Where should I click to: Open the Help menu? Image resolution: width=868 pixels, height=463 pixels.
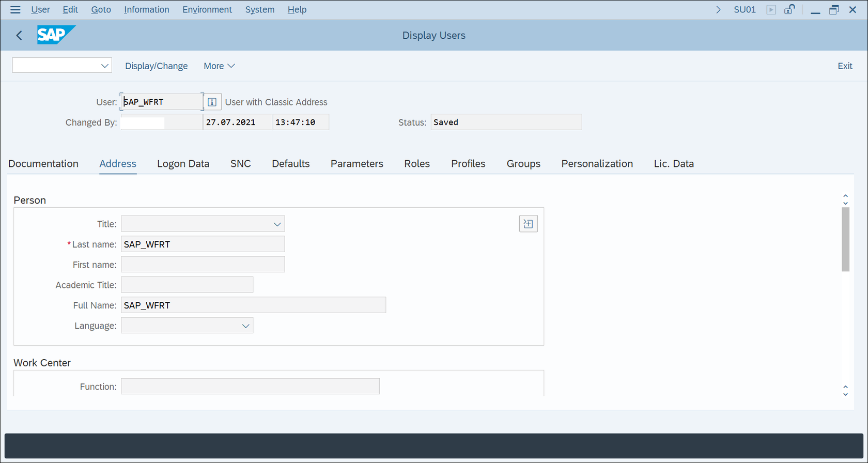point(297,10)
